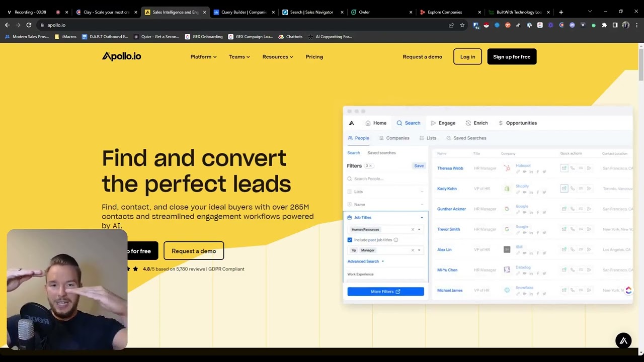
Task: Open the Chatbots bookmark
Action: (x=291, y=37)
